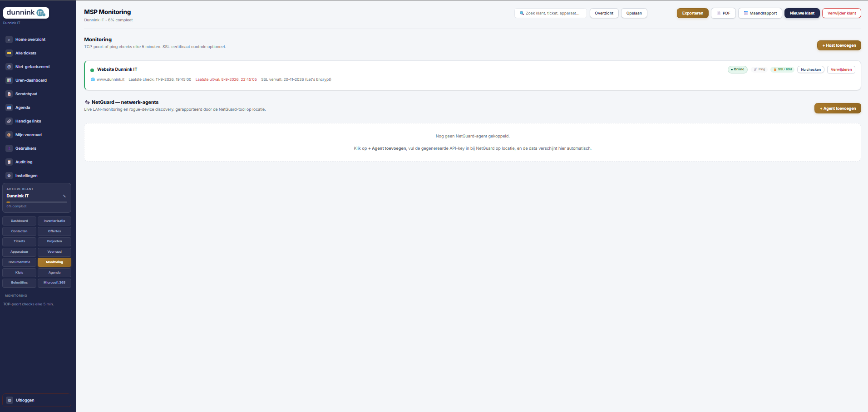Switch to the Inventarisatie client tab
Viewport: 868px width, 412px height.
coord(54,221)
